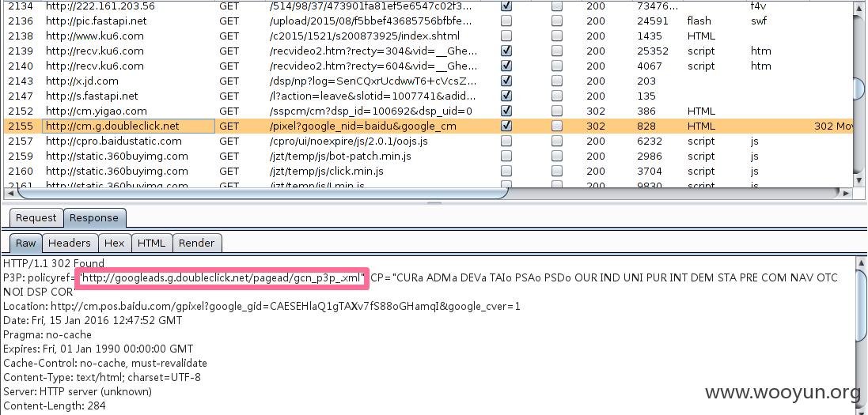Select the http://x.jd.com request row

click(x=427, y=81)
